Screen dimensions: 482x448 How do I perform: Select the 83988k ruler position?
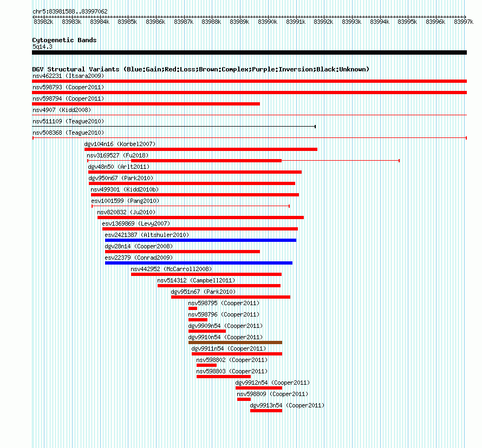(x=211, y=22)
